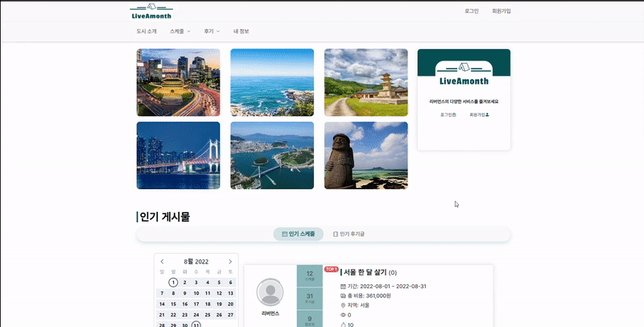Click the LiveAmonth logo in login card

[464, 74]
